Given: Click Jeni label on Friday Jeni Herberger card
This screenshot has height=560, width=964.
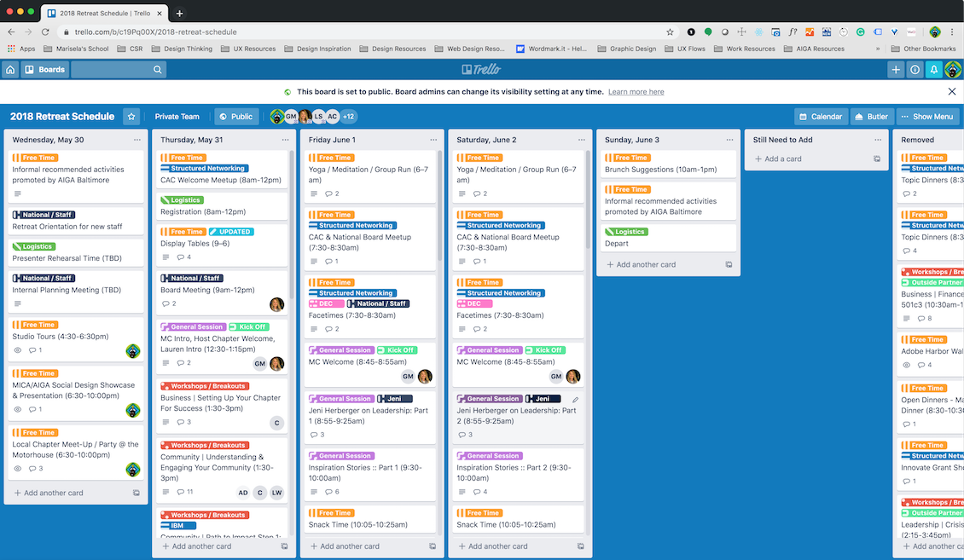Looking at the screenshot, I should 395,399.
